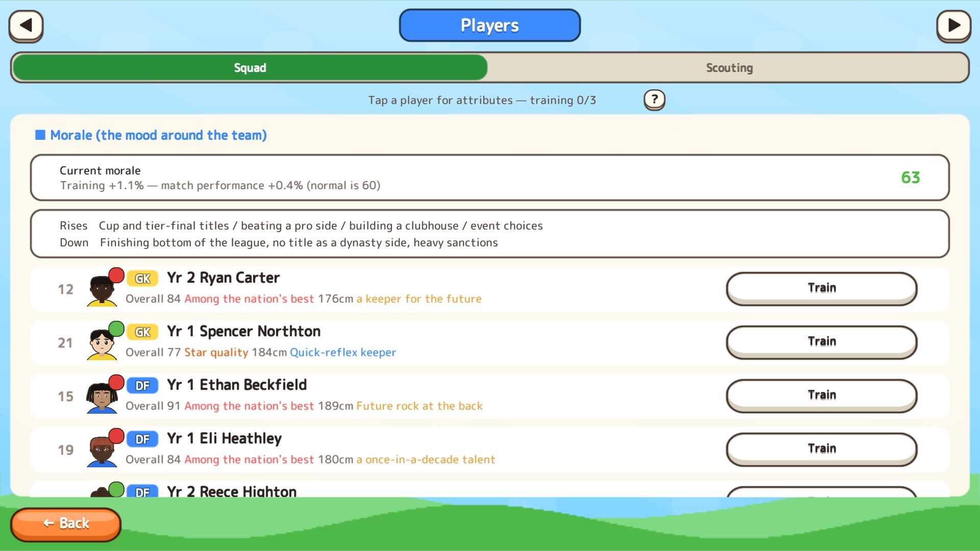
Task: Tap Ethan Beckfield's avatar portrait
Action: tap(102, 397)
